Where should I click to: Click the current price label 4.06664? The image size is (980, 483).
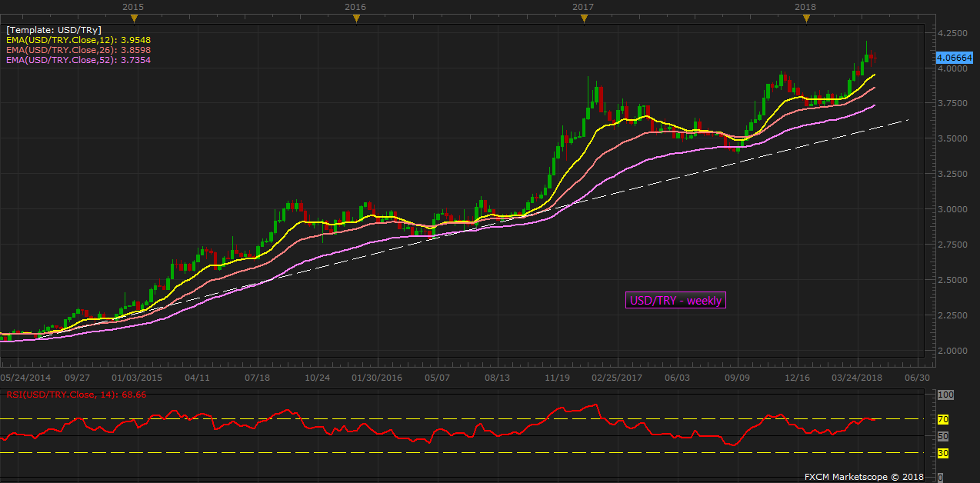point(952,58)
